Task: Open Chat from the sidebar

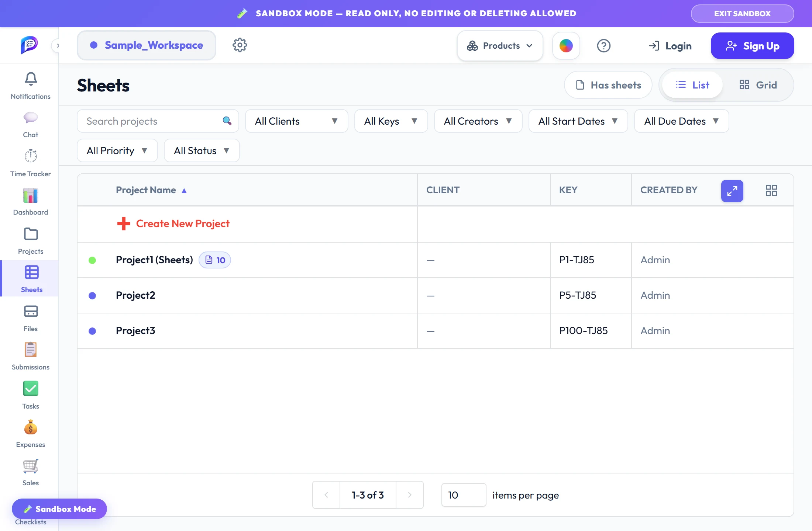Action: [x=31, y=125]
